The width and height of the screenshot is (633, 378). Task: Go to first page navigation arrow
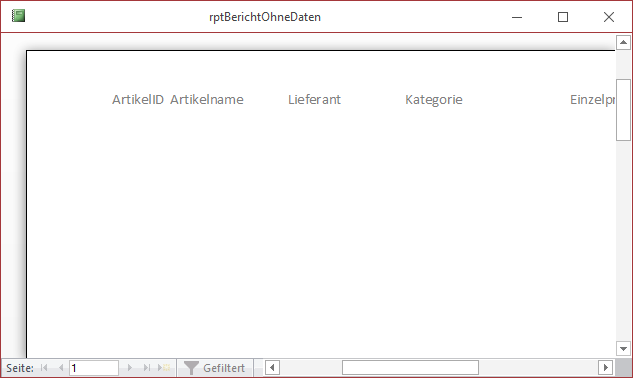44,368
